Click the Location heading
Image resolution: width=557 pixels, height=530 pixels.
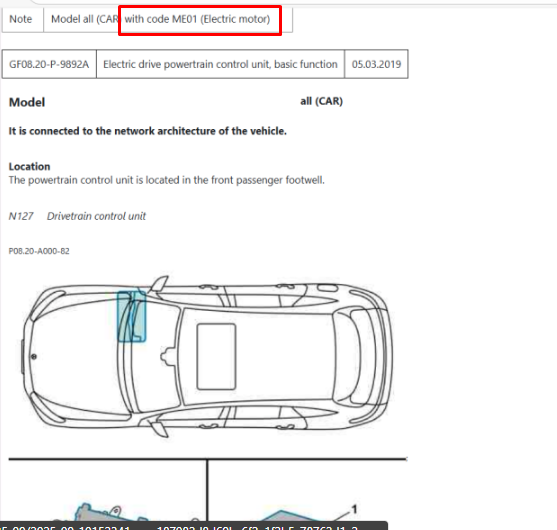(29, 167)
